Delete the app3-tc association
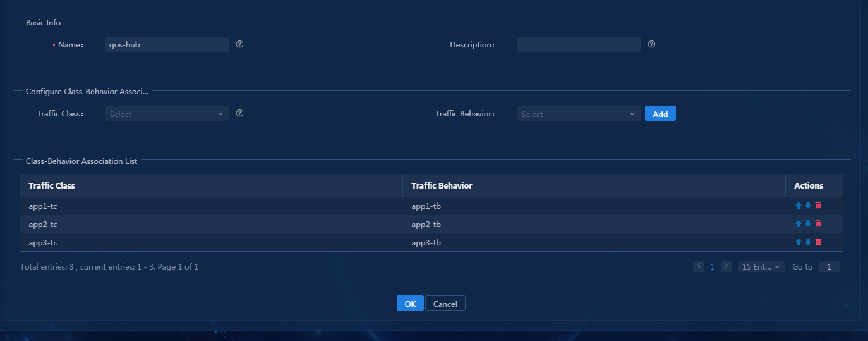This screenshot has width=868, height=341. [818, 242]
